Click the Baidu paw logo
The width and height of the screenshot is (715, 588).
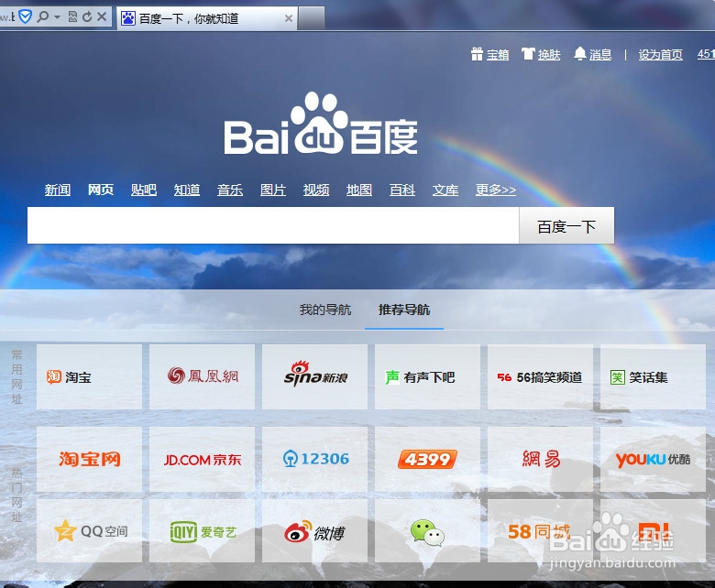coord(321,124)
